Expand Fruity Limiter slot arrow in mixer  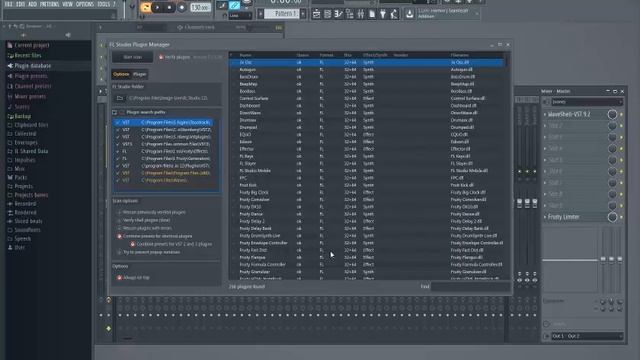(545, 217)
